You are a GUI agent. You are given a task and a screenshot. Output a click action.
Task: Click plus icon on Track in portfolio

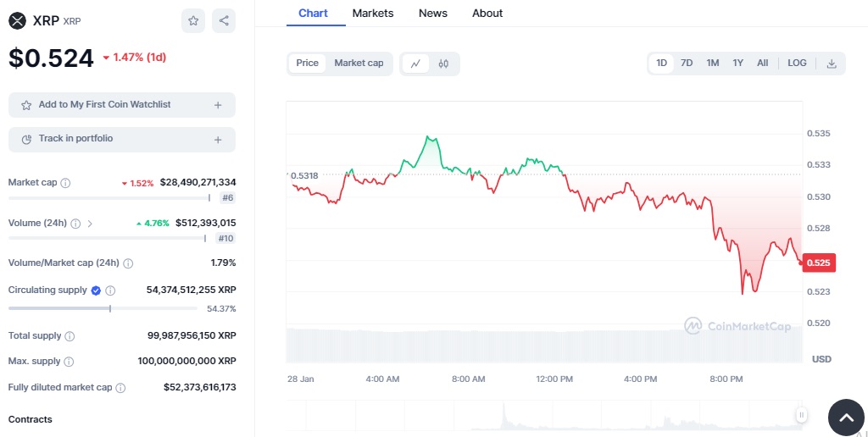click(x=218, y=140)
